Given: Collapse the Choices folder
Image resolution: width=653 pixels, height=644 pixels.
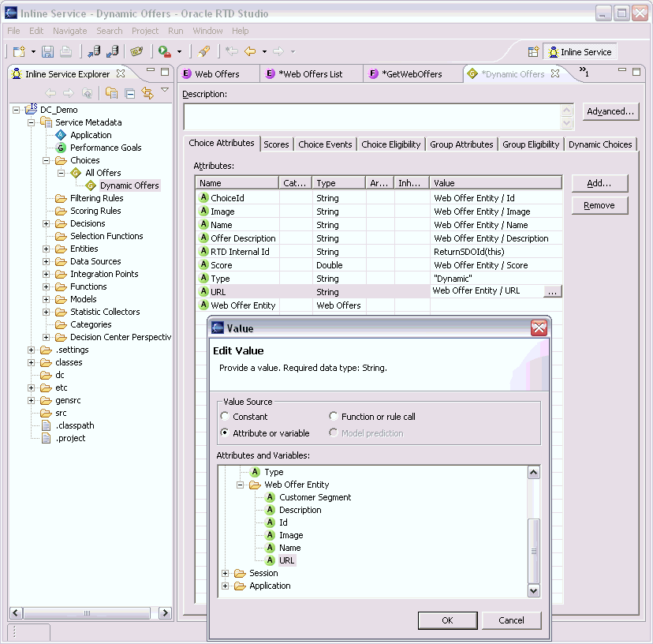Looking at the screenshot, I should coord(47,160).
